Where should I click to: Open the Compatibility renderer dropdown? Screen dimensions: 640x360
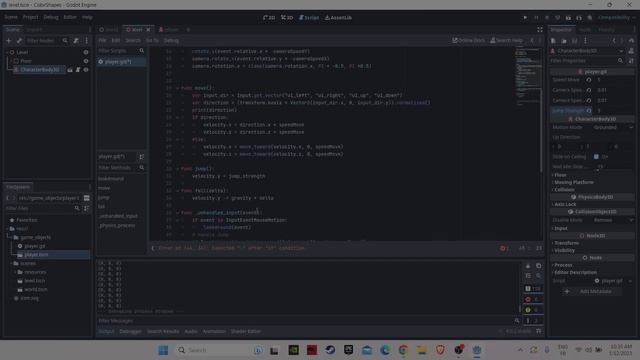pos(616,18)
